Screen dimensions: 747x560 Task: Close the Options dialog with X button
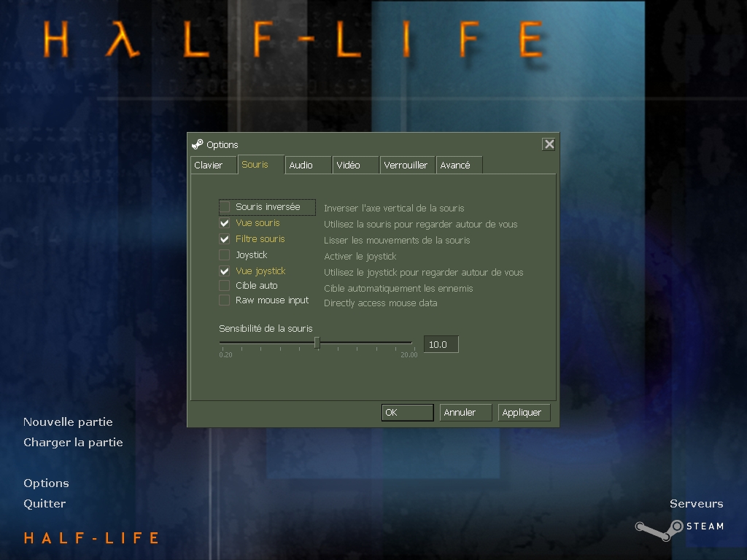pos(549,144)
